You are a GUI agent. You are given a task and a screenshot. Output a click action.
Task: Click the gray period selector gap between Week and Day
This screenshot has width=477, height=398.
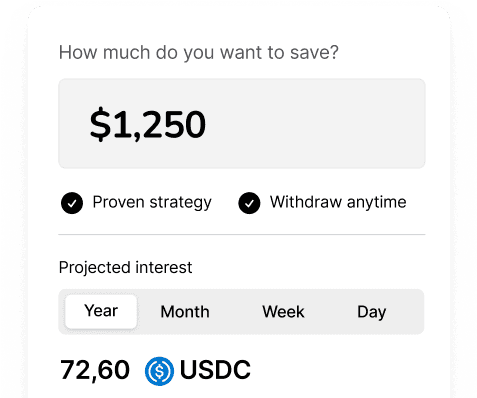[x=331, y=312]
